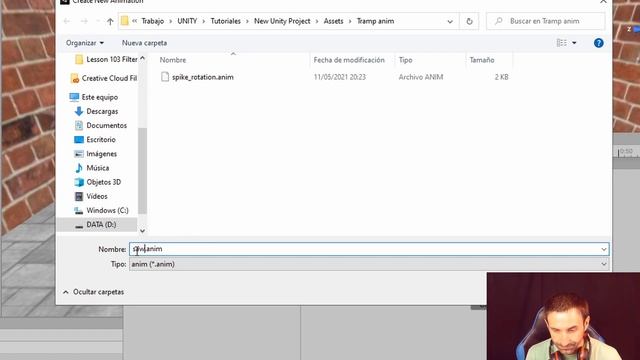The image size is (640, 360).
Task: Go back with the back arrow
Action: [67, 21]
